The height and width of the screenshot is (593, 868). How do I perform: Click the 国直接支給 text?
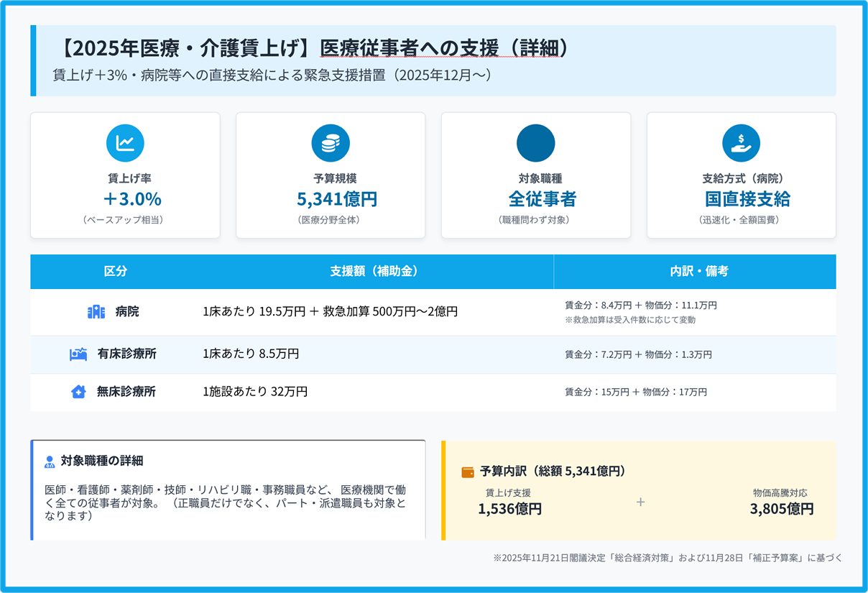pyautogui.click(x=747, y=199)
